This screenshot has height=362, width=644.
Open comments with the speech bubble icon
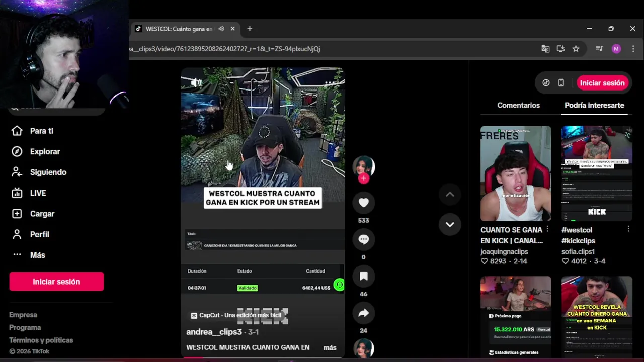[x=364, y=239]
